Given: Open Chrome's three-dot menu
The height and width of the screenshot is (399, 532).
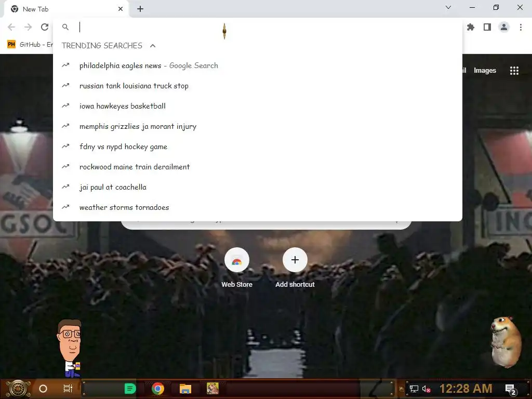Looking at the screenshot, I should (x=521, y=27).
